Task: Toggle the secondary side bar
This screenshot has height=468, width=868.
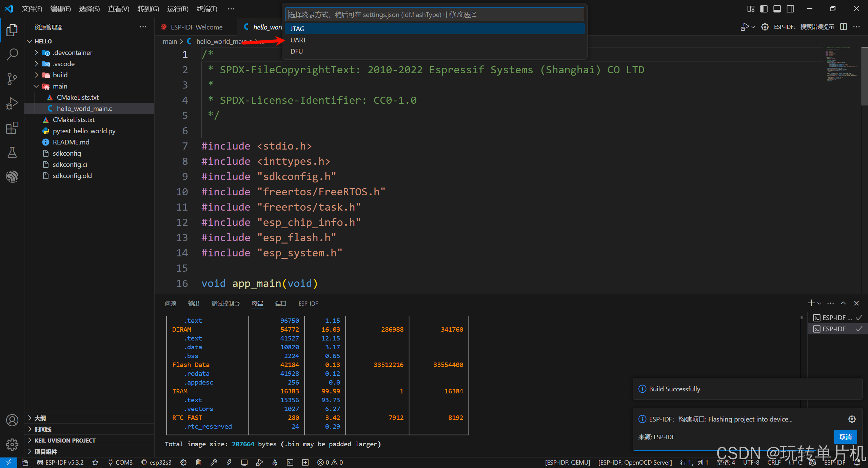Action: pos(790,8)
